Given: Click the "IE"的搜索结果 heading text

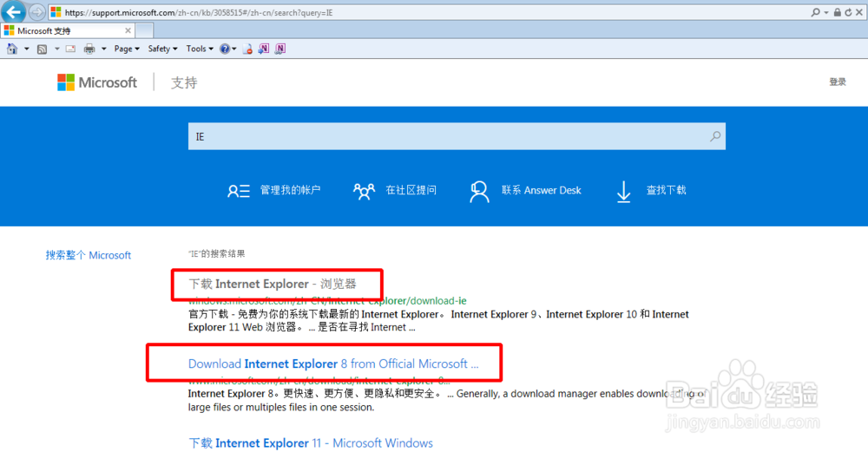Looking at the screenshot, I should [216, 254].
